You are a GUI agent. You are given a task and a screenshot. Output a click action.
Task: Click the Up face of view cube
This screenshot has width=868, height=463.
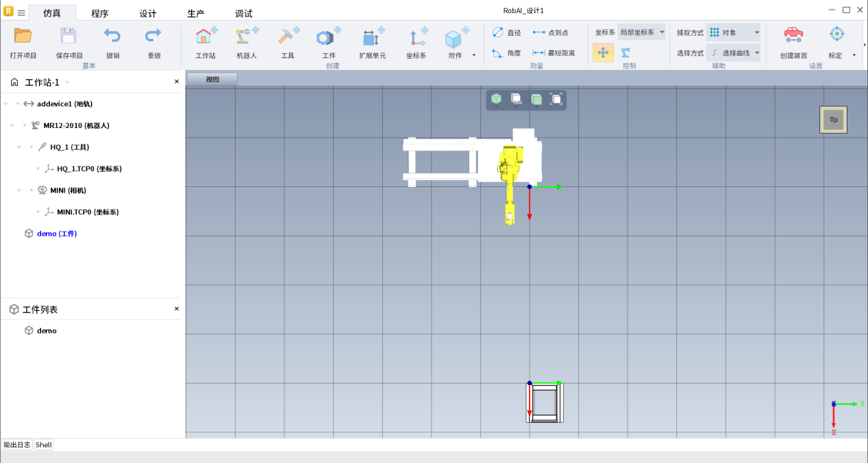833,119
